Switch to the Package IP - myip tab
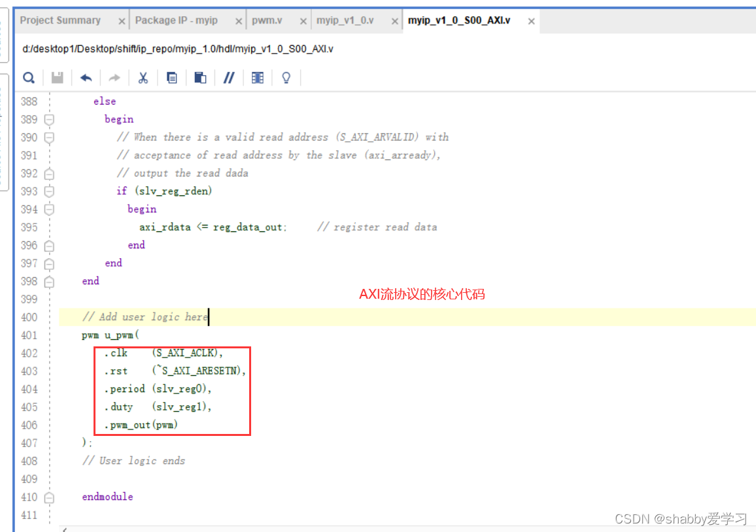The image size is (756, 532). click(x=177, y=20)
